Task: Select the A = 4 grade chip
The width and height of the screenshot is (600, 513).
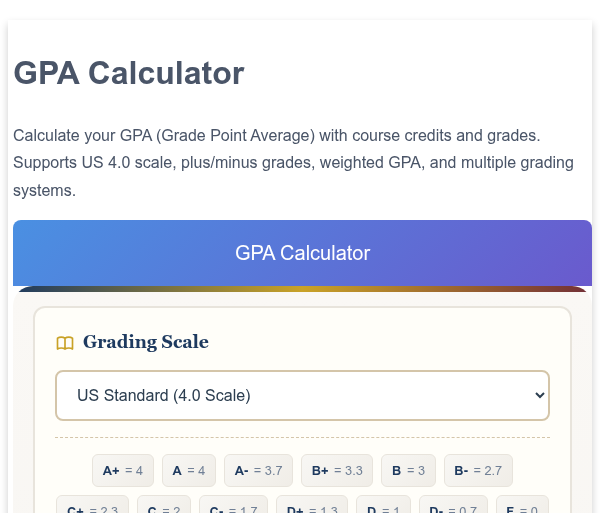Action: tap(189, 471)
